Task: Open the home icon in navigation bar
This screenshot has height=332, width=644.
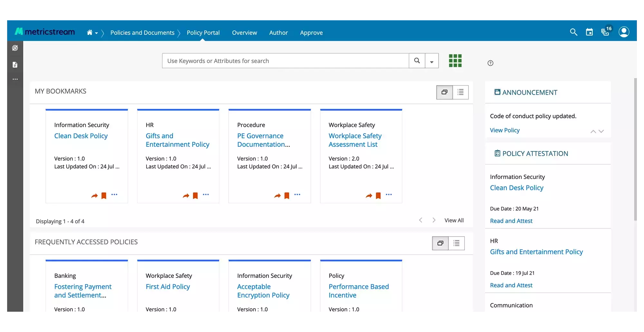Action: (x=90, y=33)
